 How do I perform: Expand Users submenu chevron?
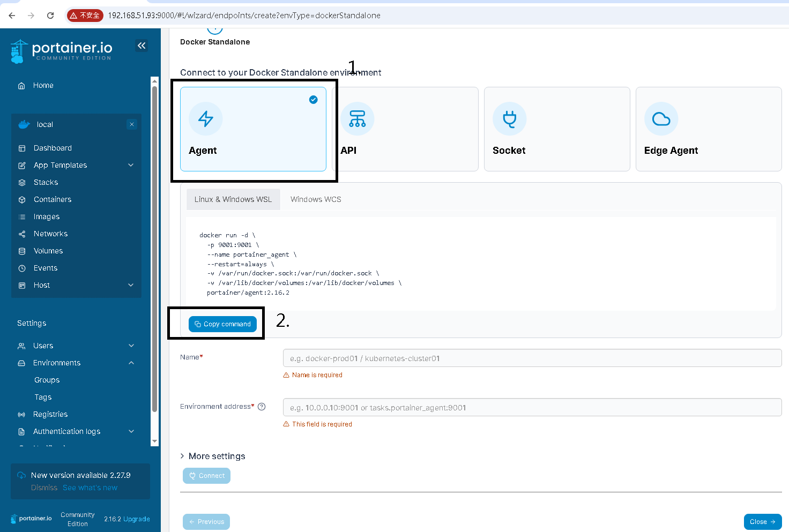pos(131,346)
